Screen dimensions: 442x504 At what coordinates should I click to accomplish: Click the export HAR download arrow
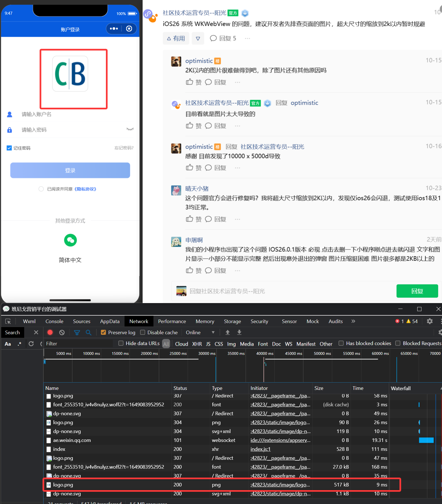(239, 332)
